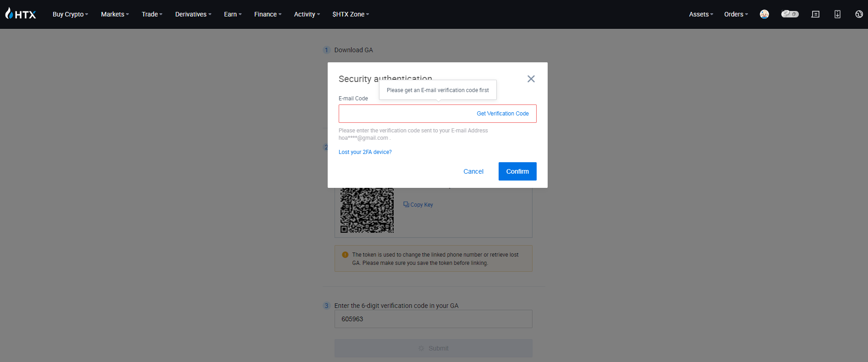
Task: Expand the Buy Crypto menu
Action: [x=70, y=14]
